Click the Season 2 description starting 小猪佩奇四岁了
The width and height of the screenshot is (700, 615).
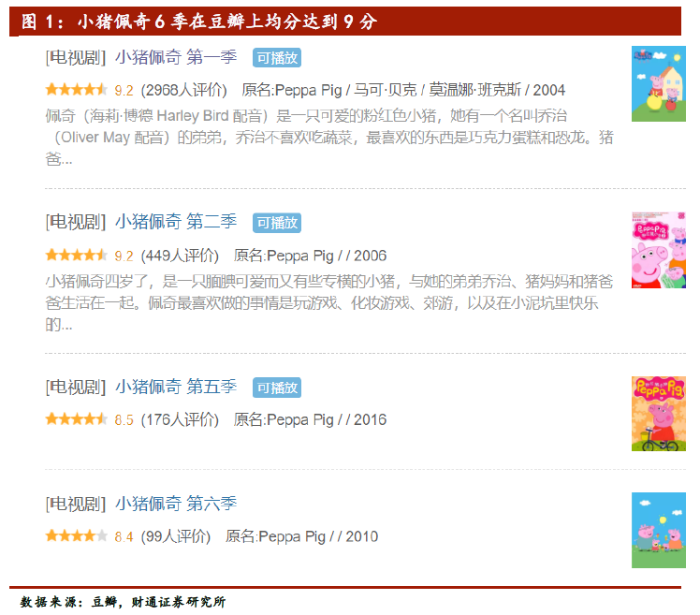tap(329, 302)
